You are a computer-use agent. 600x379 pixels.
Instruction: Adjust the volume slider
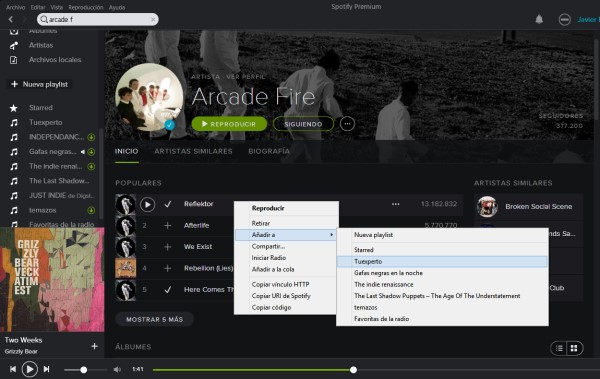pyautogui.click(x=85, y=369)
